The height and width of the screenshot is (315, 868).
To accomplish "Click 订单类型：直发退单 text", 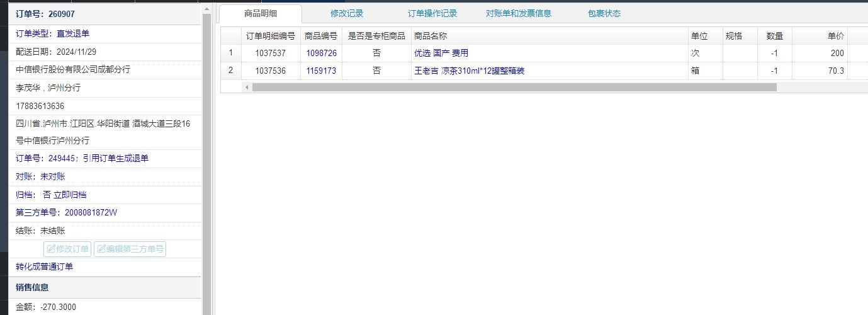I will click(52, 33).
